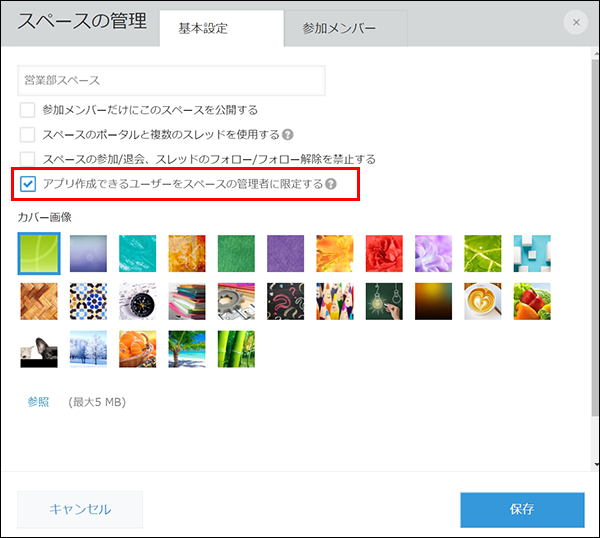
Task: Check スペースの参加/退会 禁止する option
Action: click(28, 158)
